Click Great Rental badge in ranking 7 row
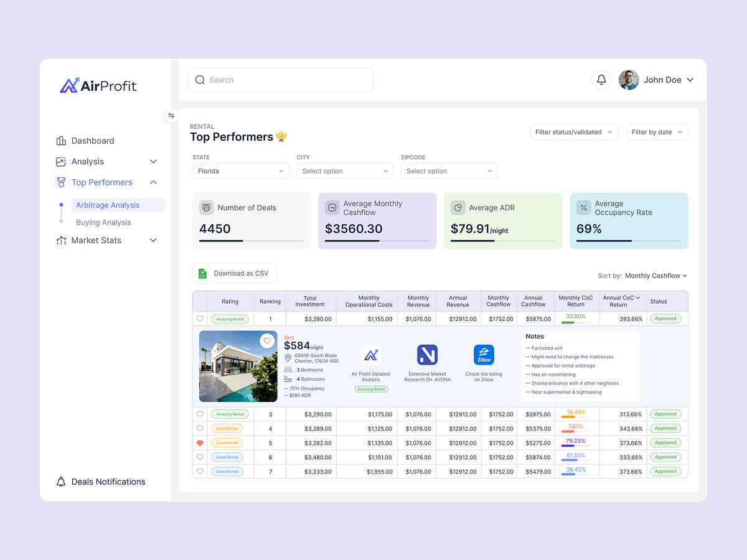 (227, 472)
